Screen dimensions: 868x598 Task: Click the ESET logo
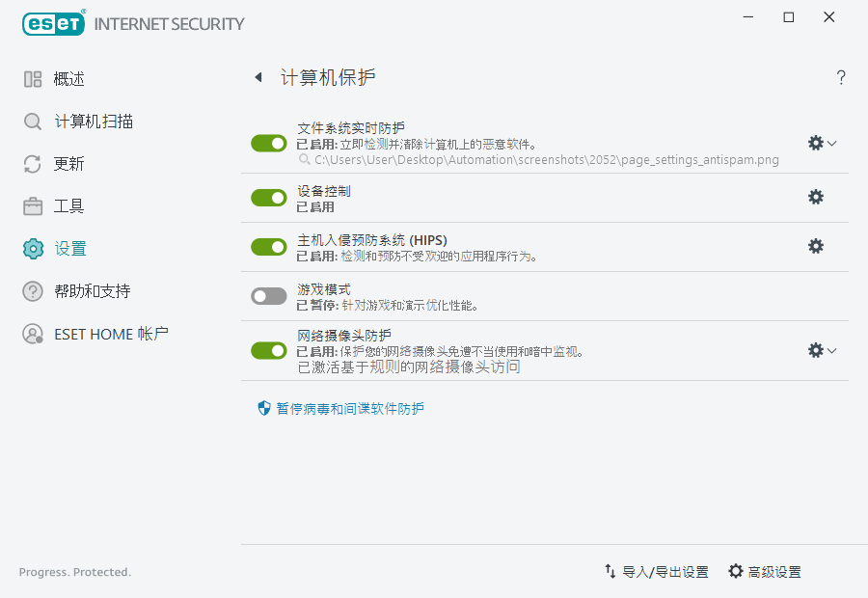54,23
